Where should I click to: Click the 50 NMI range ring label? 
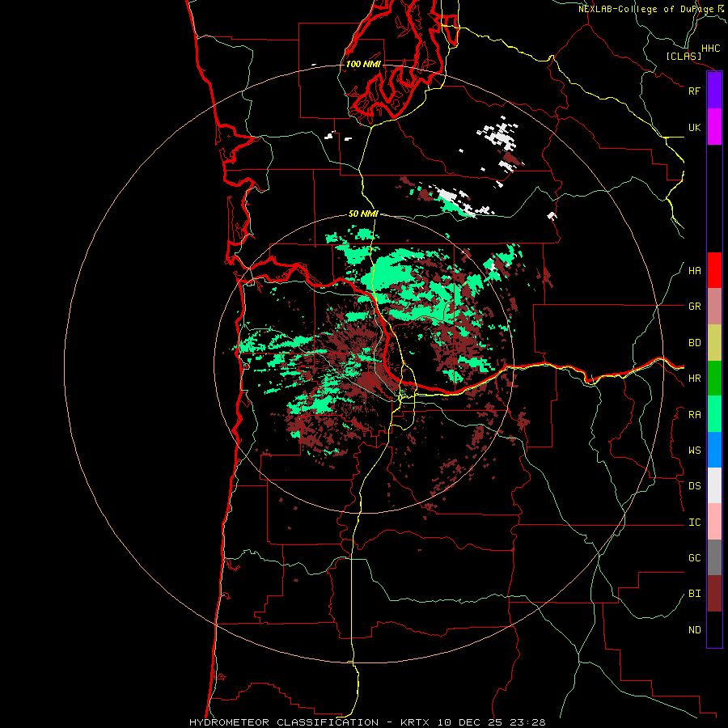tap(363, 214)
